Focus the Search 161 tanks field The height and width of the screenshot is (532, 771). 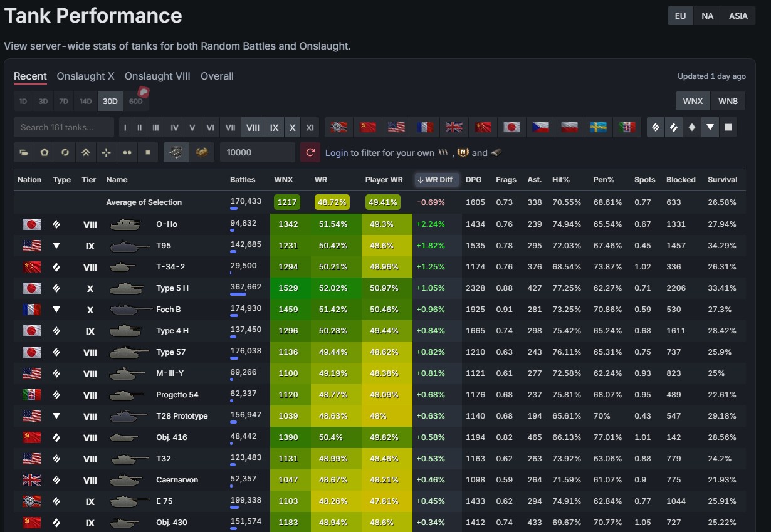(64, 127)
